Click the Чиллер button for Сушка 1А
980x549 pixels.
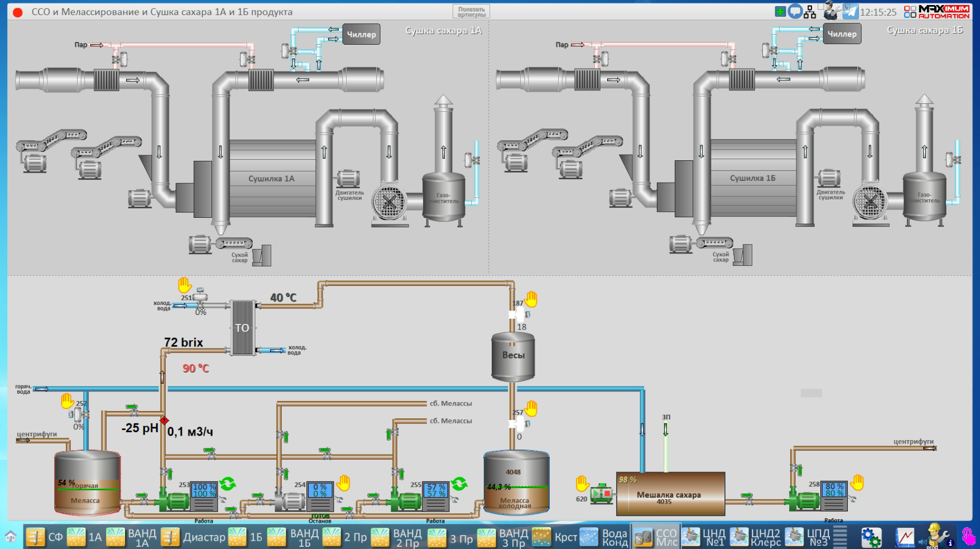(x=361, y=34)
